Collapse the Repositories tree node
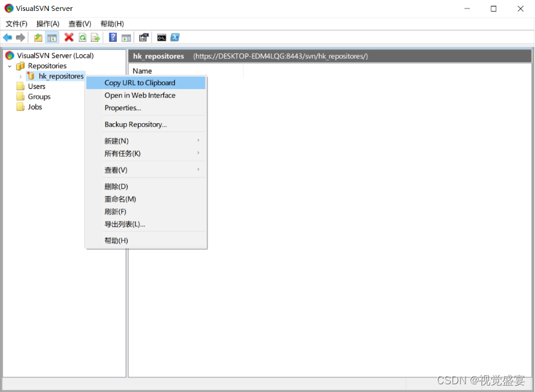 (10, 66)
